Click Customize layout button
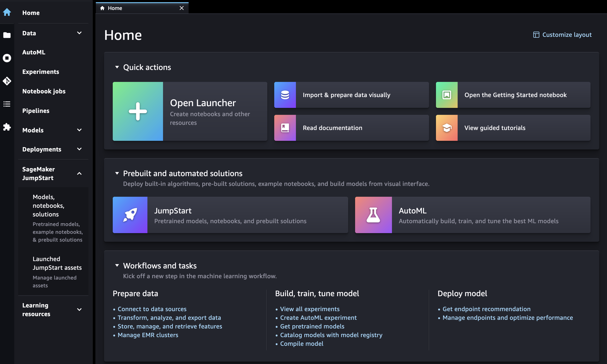The width and height of the screenshot is (607, 364). point(562,34)
